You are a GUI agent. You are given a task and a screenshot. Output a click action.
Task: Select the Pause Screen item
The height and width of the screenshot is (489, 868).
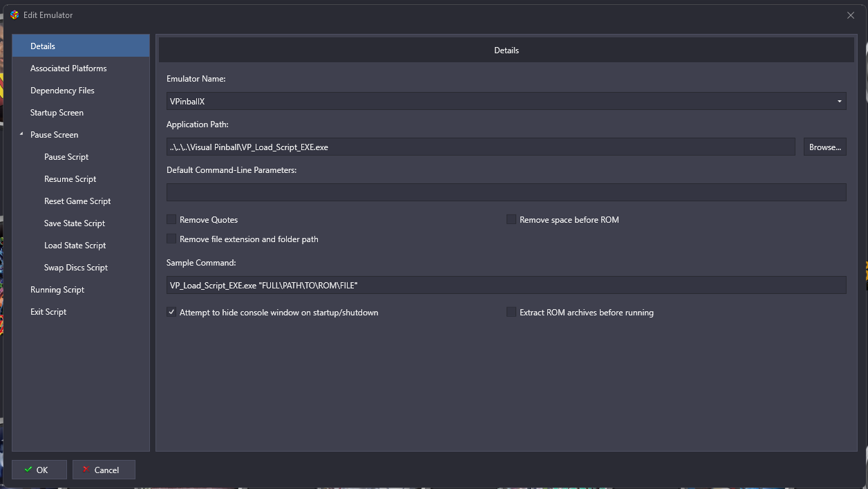point(81,134)
